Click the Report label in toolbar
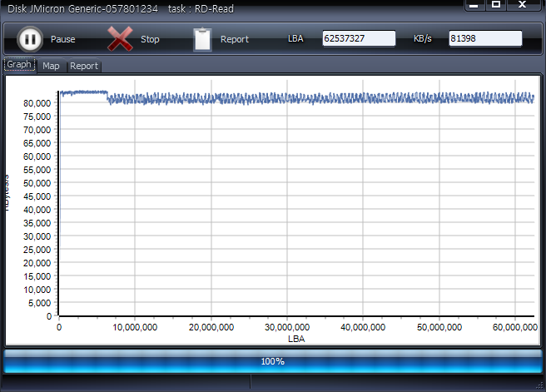The height and width of the screenshot is (392, 546). (x=235, y=39)
